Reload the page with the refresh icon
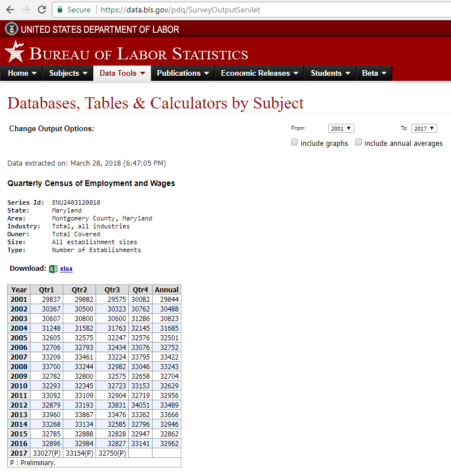Image resolution: width=451 pixels, height=476 pixels. [x=42, y=10]
